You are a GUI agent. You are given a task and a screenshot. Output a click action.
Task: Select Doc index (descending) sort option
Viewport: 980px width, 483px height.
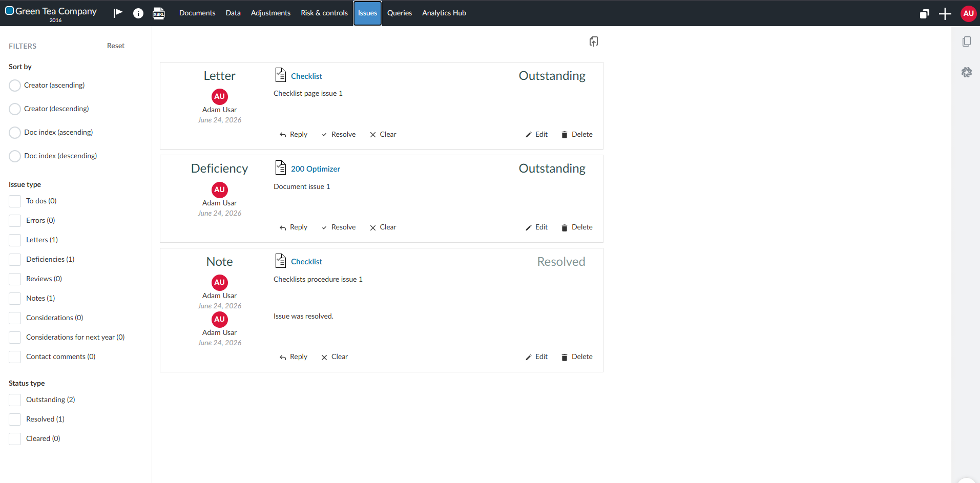(15, 156)
